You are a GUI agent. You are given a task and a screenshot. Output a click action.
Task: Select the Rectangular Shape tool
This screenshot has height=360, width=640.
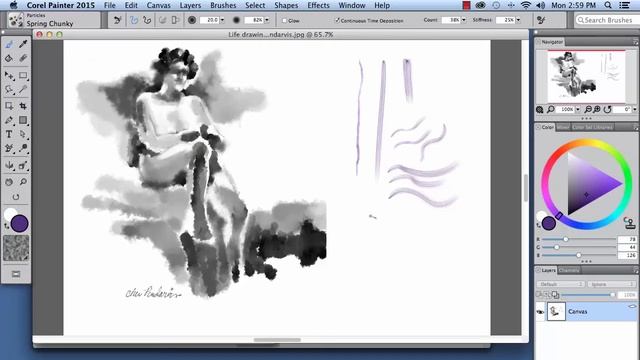pyautogui.click(x=23, y=120)
